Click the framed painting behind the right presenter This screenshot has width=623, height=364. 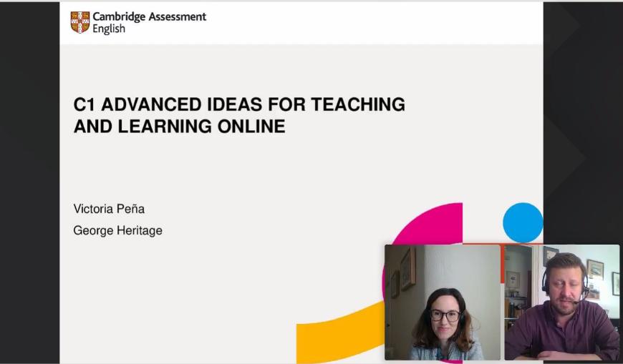click(x=594, y=269)
